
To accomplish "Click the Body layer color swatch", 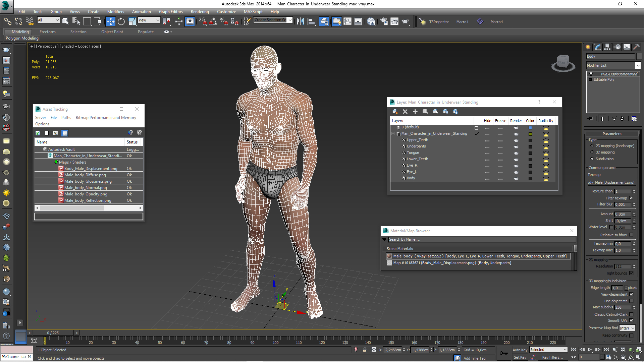I will [530, 179].
